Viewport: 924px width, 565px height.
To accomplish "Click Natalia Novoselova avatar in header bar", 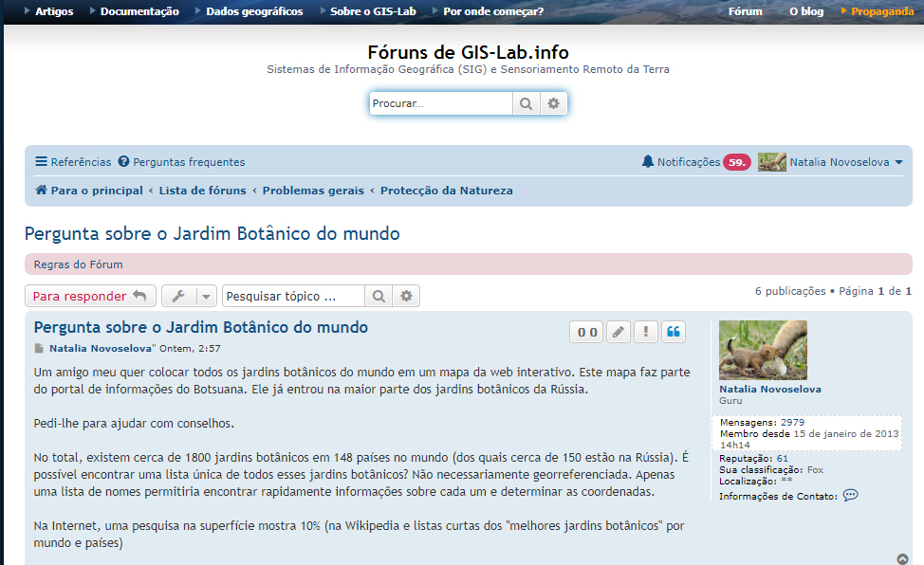I will (x=772, y=162).
